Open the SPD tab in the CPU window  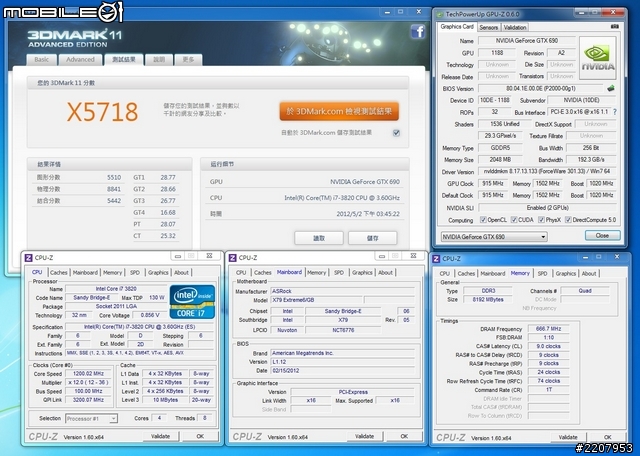135,272
